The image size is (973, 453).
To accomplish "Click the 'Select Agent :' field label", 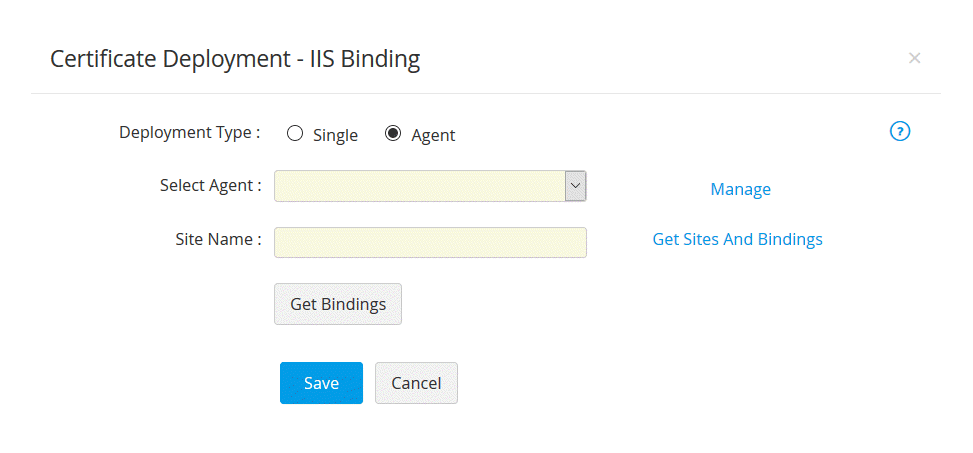I will pyautogui.click(x=210, y=185).
